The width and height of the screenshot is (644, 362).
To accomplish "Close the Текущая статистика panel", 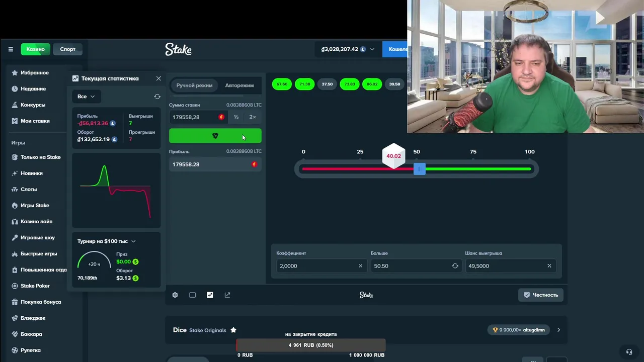I will point(158,78).
